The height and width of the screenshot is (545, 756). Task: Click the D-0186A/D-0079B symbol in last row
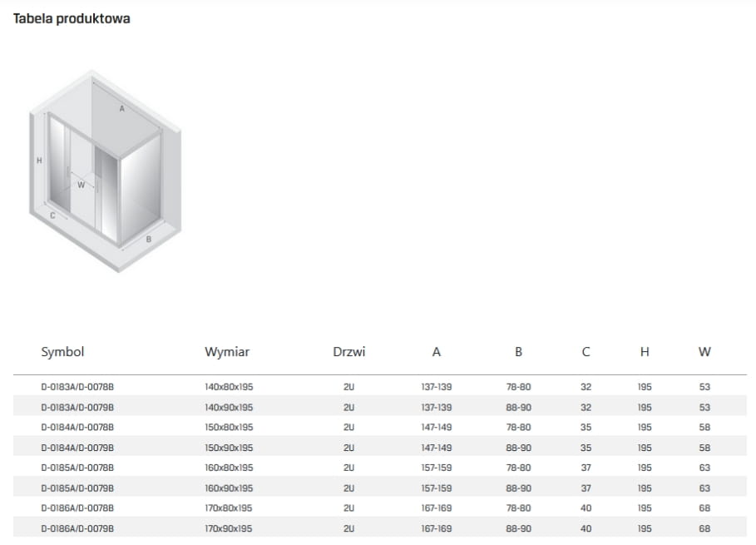tap(77, 528)
